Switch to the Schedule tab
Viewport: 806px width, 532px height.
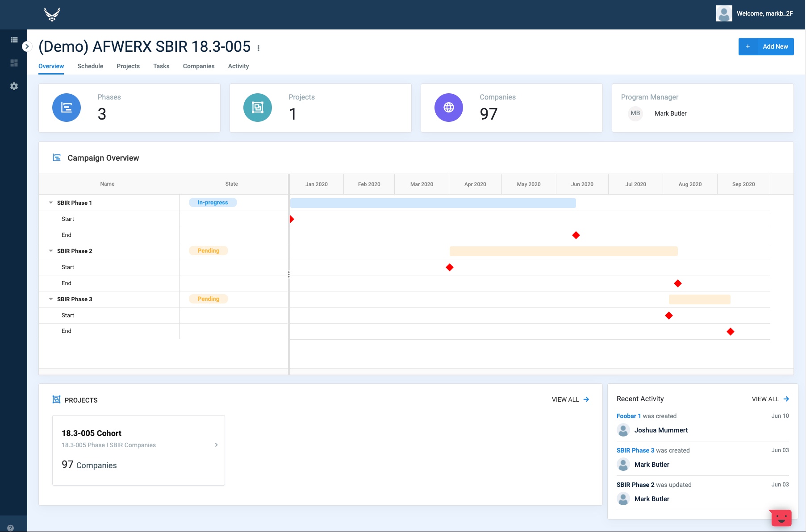coord(90,66)
